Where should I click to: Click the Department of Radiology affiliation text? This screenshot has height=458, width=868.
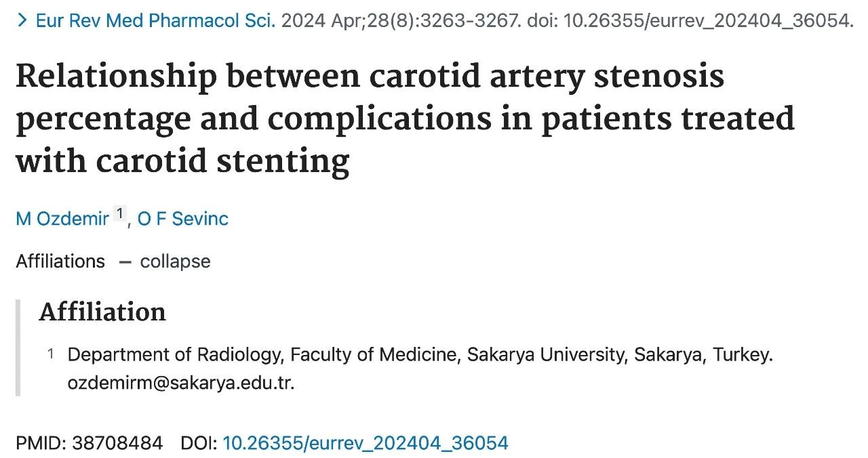point(420,355)
